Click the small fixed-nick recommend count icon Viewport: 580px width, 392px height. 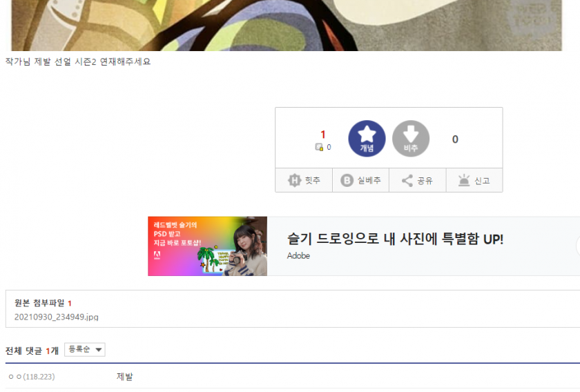tap(319, 147)
